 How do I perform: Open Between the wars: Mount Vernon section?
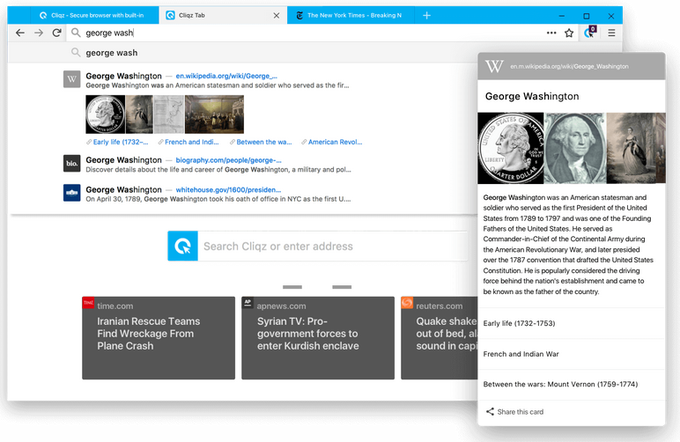coord(571,384)
